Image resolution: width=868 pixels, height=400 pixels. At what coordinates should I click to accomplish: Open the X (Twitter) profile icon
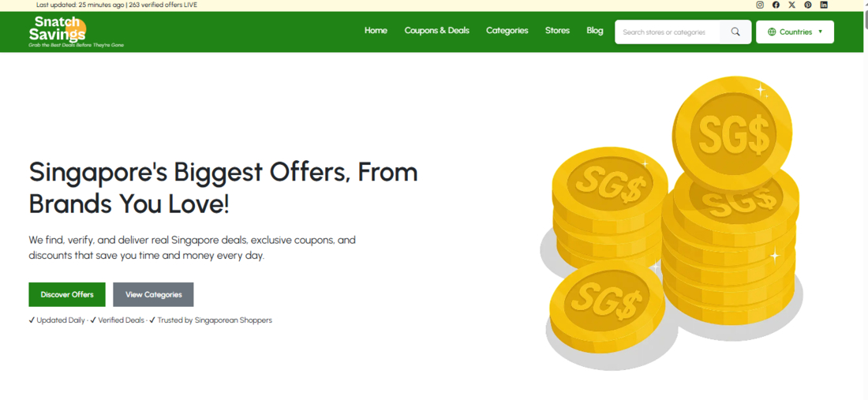792,5
